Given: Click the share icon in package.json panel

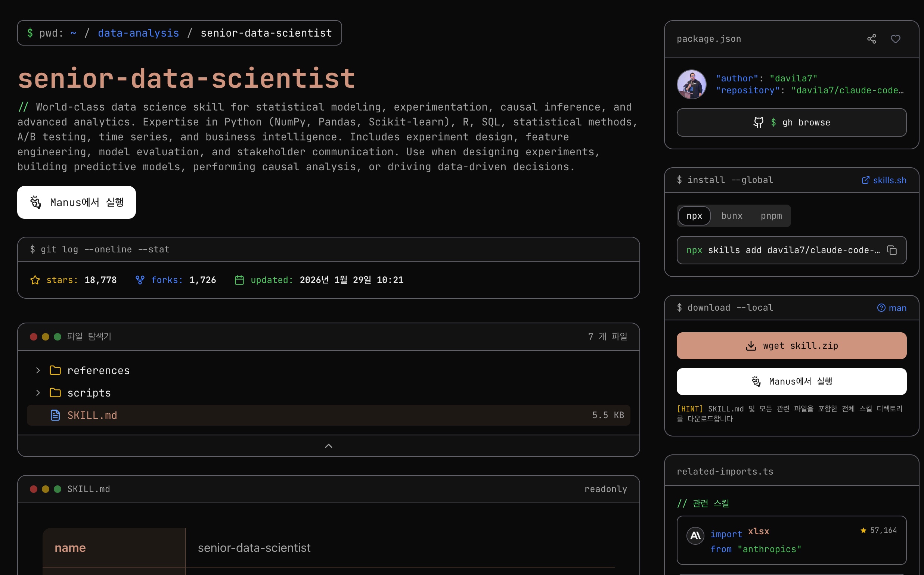Looking at the screenshot, I should [x=871, y=39].
